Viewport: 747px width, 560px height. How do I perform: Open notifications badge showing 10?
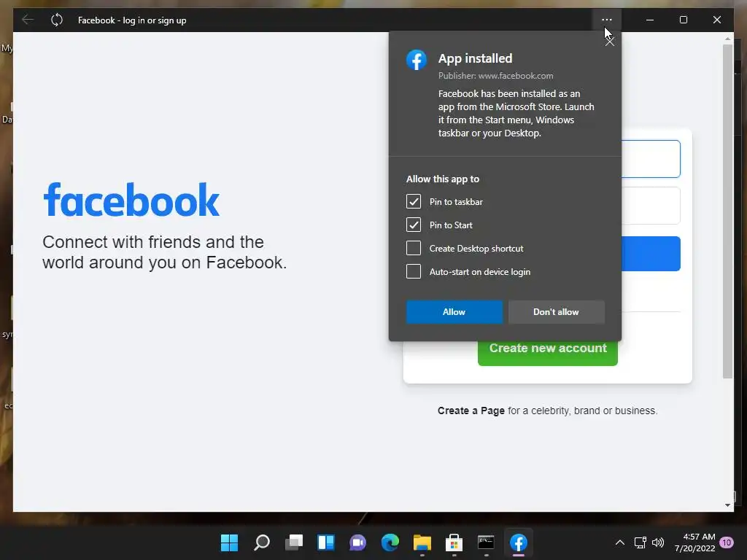(727, 542)
